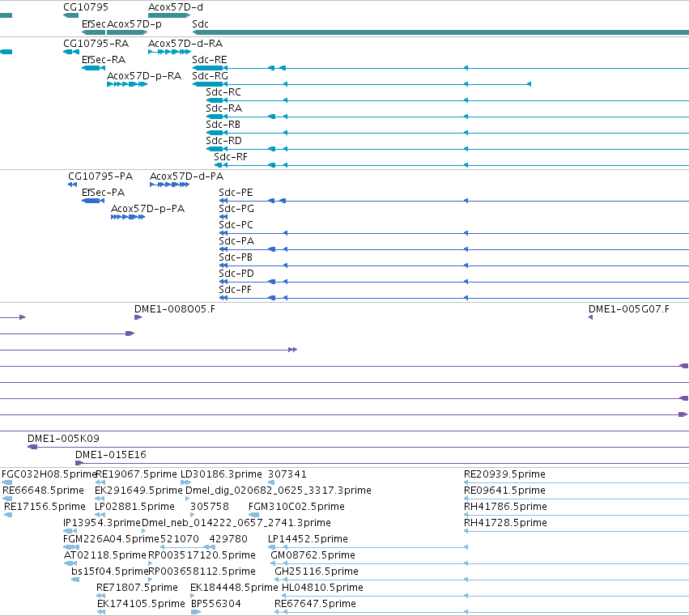The height and width of the screenshot is (616, 689).
Task: Select the Sdc-RA transcript label
Action: [223, 108]
